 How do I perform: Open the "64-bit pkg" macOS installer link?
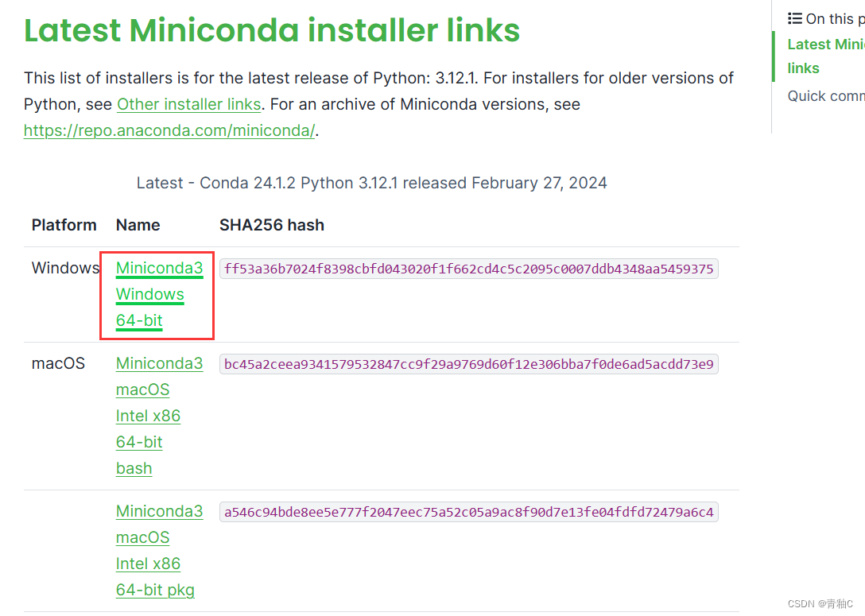point(155,590)
